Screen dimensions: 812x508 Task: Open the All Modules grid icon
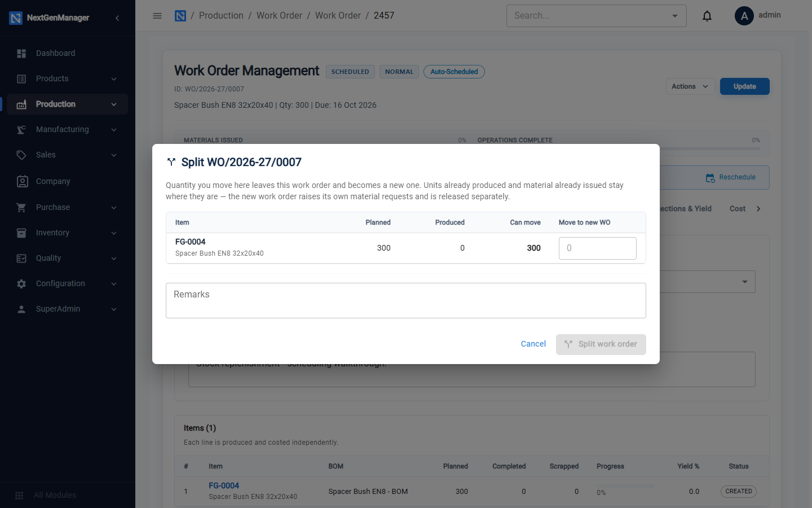click(19, 495)
